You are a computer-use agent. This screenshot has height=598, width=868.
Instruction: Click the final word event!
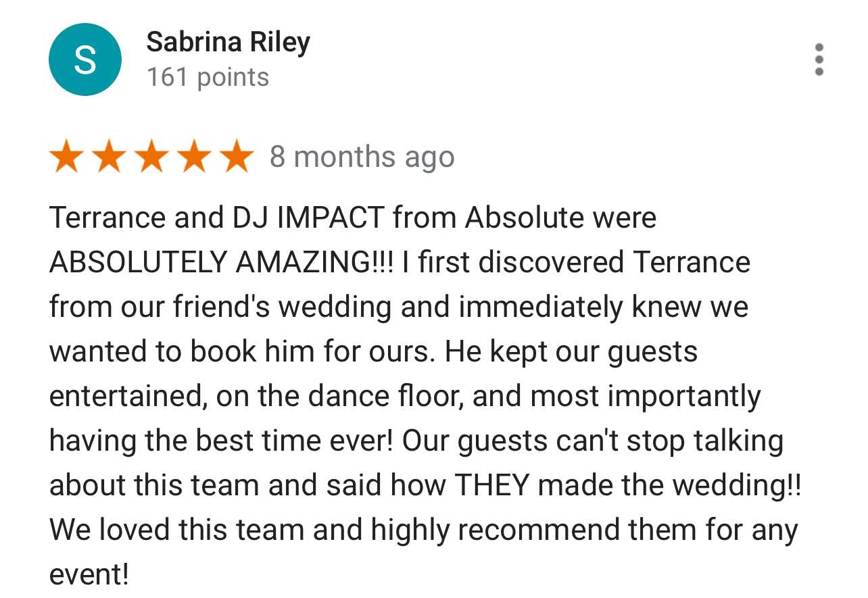pyautogui.click(x=89, y=574)
